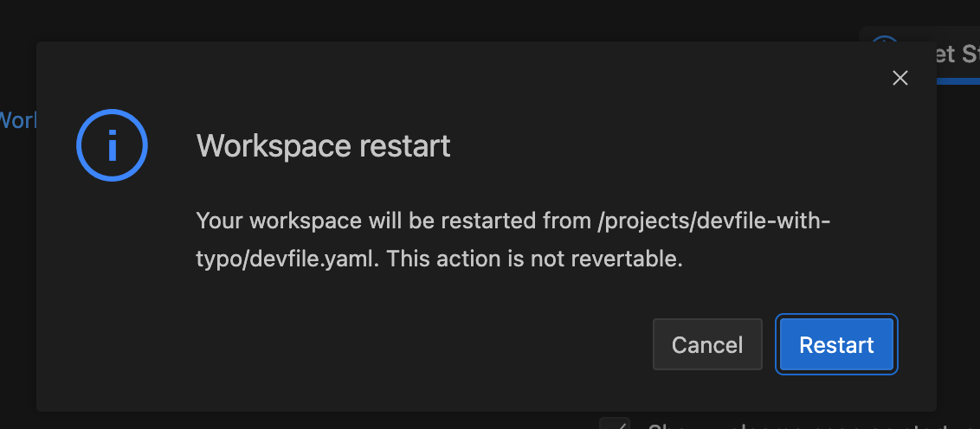This screenshot has height=429, width=980.
Task: Click the word 'Restart' on the primary button
Action: tap(836, 345)
